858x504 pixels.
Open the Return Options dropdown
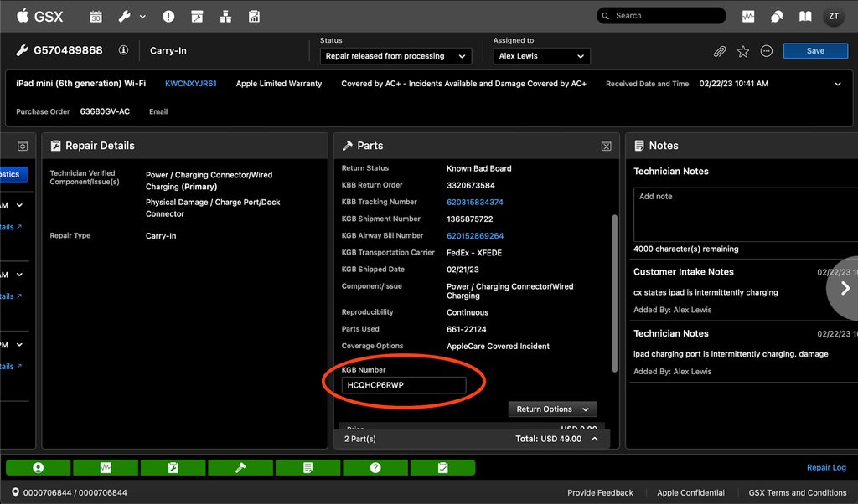(553, 409)
